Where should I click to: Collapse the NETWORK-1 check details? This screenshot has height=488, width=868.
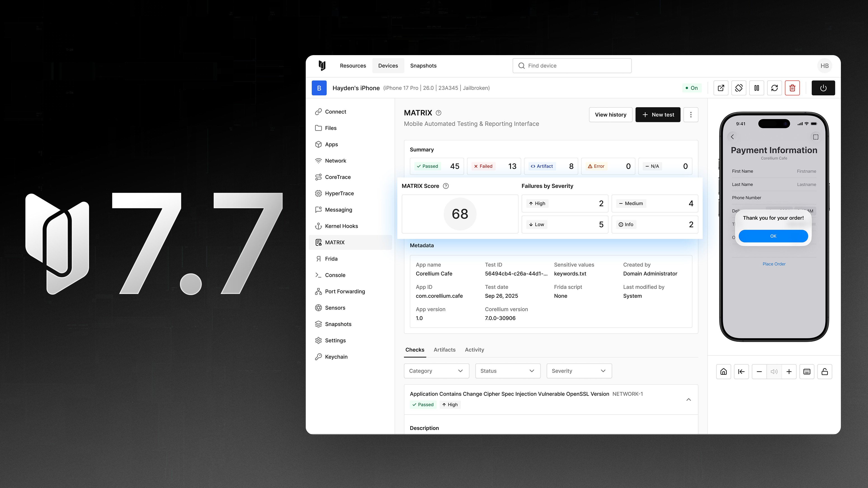point(688,399)
